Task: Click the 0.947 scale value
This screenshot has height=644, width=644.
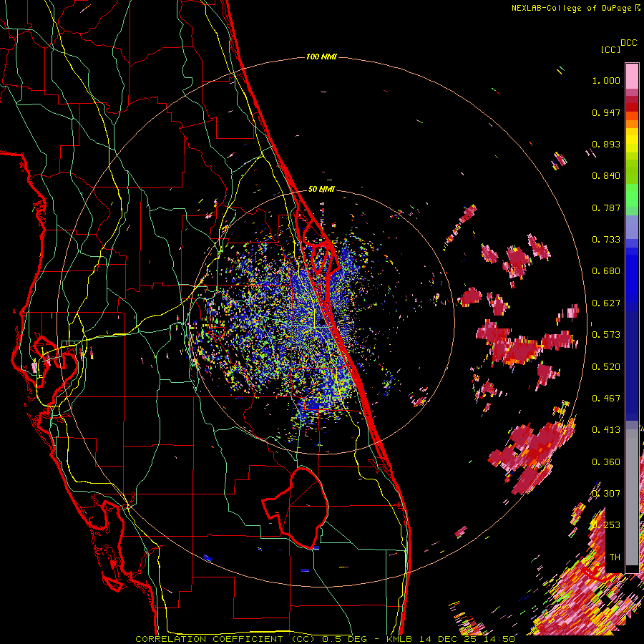Action: tap(606, 112)
